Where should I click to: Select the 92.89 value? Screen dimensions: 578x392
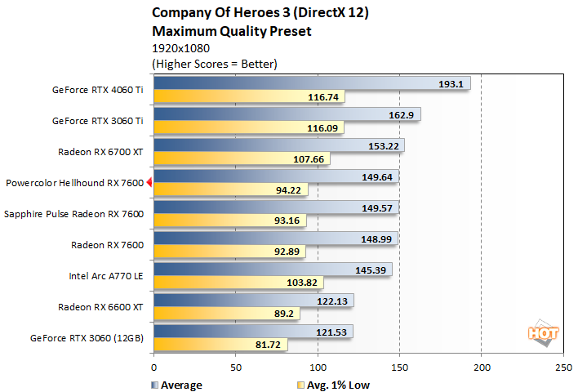pos(287,252)
